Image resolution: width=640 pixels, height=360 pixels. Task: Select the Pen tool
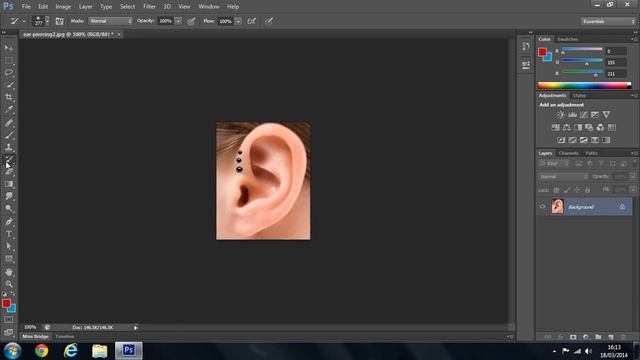click(x=9, y=222)
